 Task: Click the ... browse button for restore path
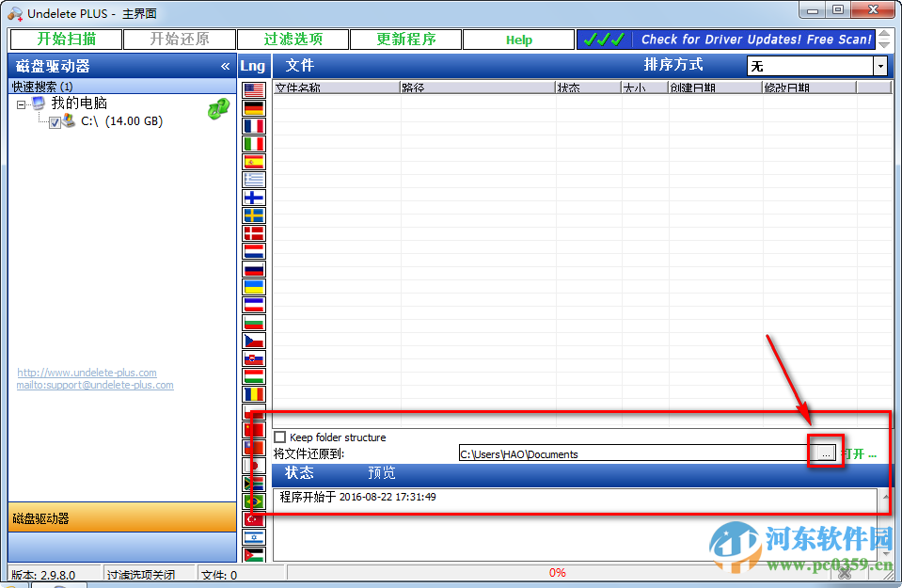[825, 453]
